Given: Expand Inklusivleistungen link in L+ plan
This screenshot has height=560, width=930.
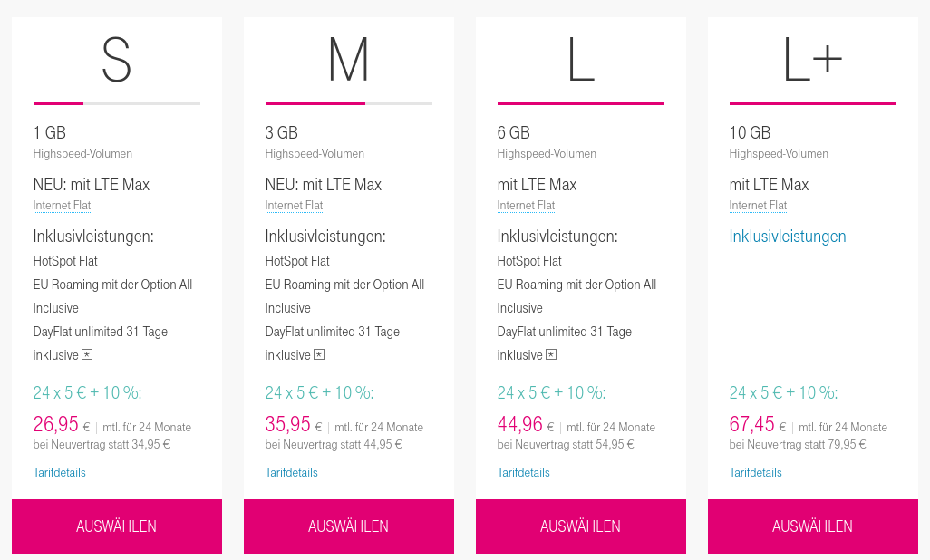Looking at the screenshot, I should (x=788, y=237).
